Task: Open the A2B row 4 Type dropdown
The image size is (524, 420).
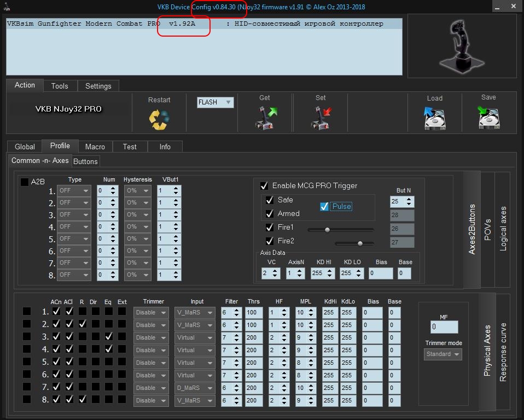Action: pos(74,226)
